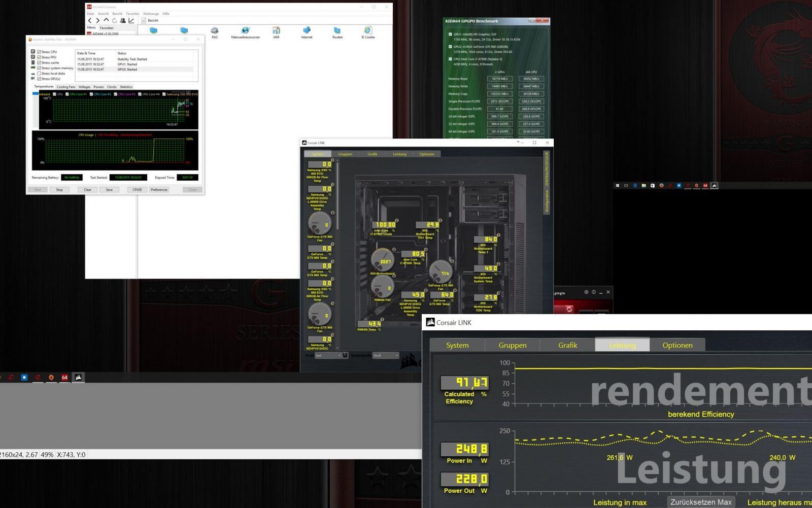Click the MSI Motherboard fan gauge showing 2027
This screenshot has height=508, width=812.
click(383, 260)
